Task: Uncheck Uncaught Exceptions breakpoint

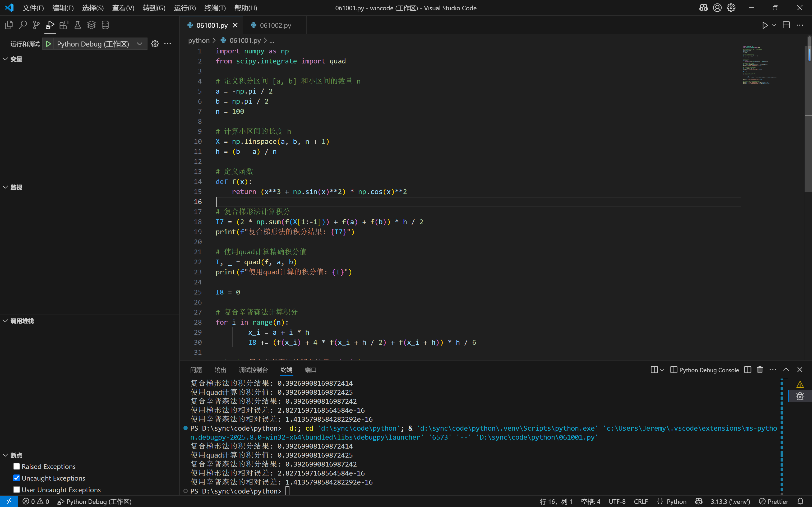Action: (x=16, y=478)
